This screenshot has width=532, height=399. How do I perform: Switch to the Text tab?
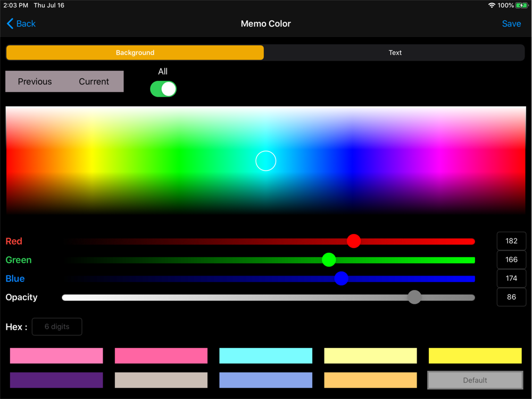tap(395, 53)
